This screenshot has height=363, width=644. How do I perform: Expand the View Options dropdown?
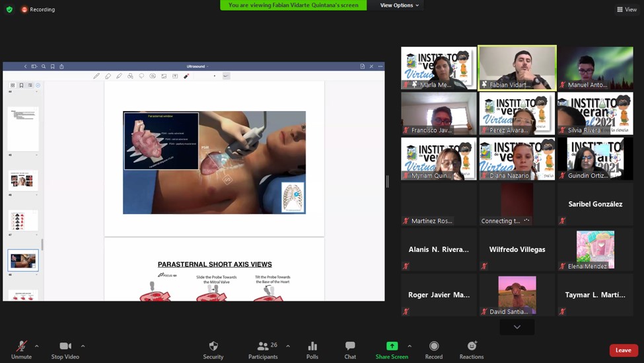399,5
